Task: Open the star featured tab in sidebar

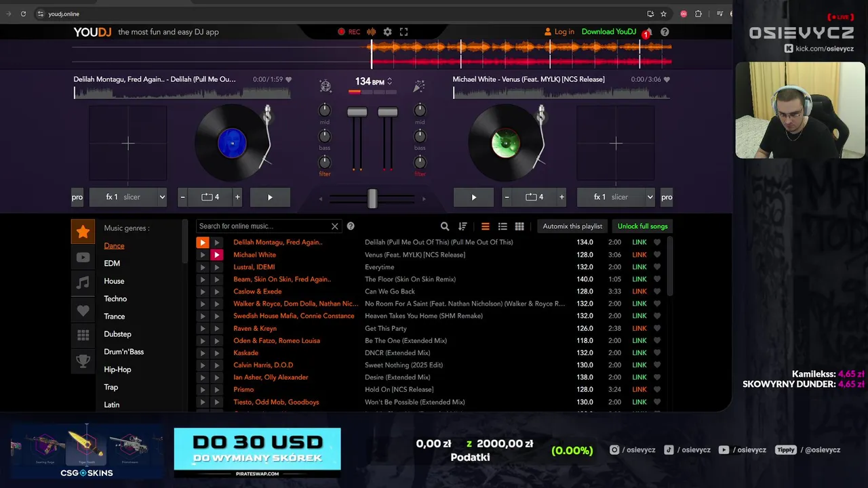Action: [83, 232]
